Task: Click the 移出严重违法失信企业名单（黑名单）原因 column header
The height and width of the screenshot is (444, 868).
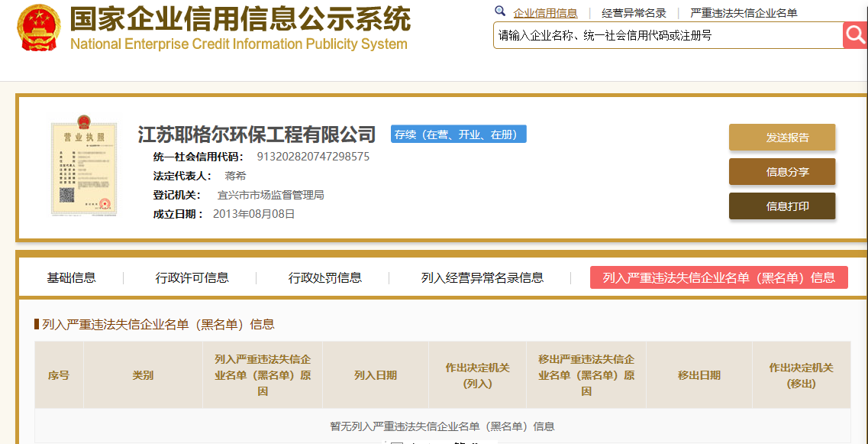Action: click(x=586, y=375)
